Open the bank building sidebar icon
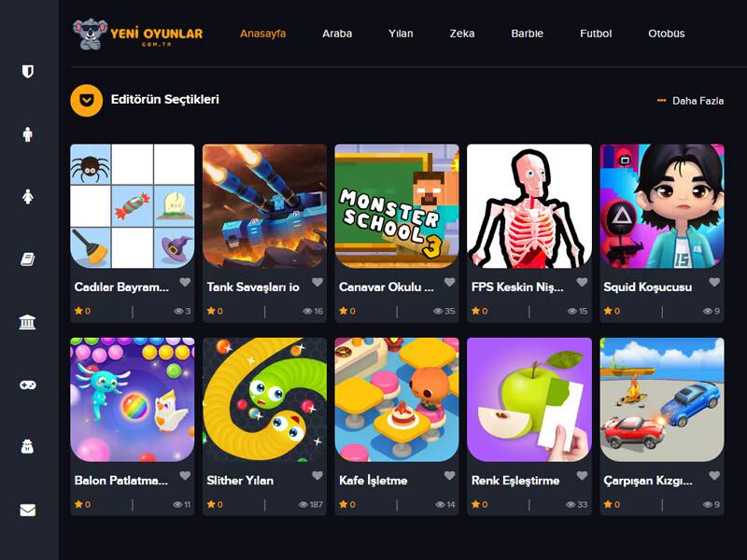Screen dimensions: 747x560 point(28,322)
